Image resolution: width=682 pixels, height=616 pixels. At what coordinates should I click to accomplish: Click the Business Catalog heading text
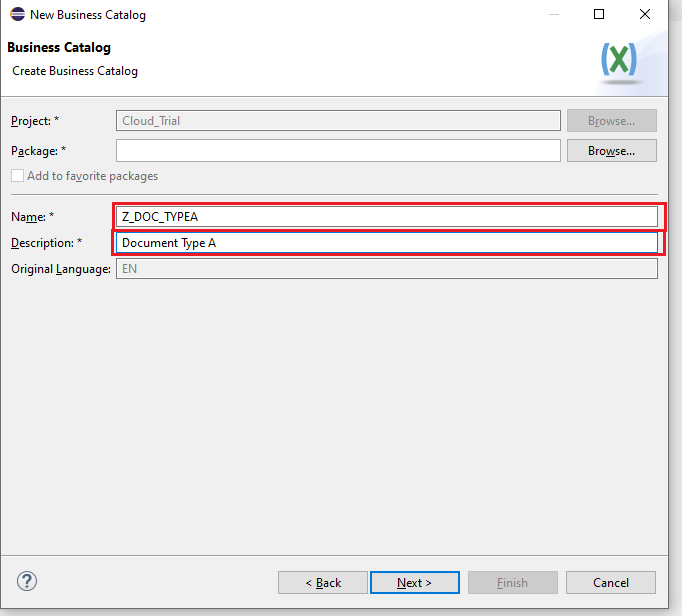[x=59, y=47]
